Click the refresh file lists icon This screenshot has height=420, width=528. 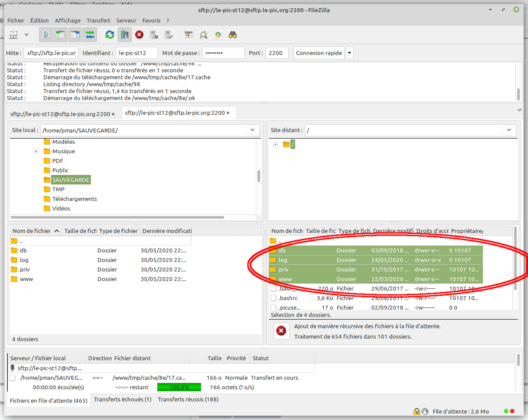[109, 35]
